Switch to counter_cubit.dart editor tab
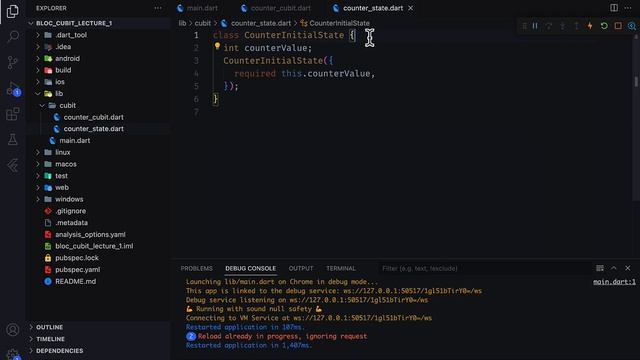Viewport: 640px width, 360px height. [276, 8]
